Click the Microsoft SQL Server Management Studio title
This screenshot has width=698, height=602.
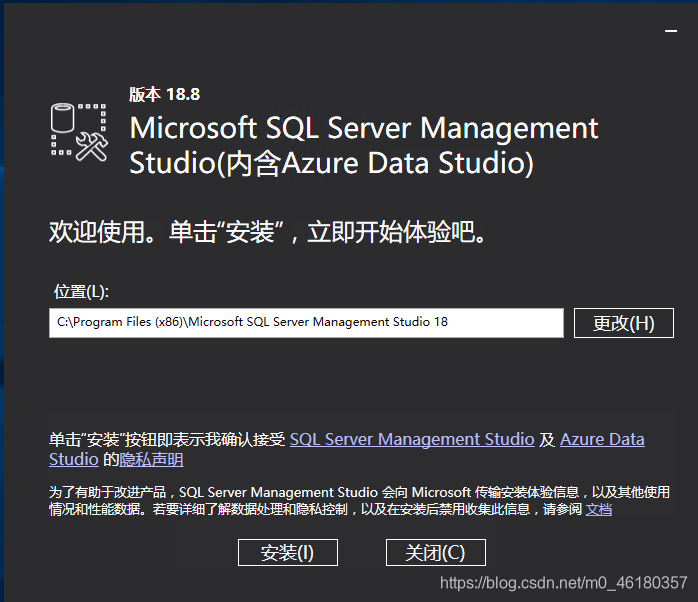[x=364, y=145]
